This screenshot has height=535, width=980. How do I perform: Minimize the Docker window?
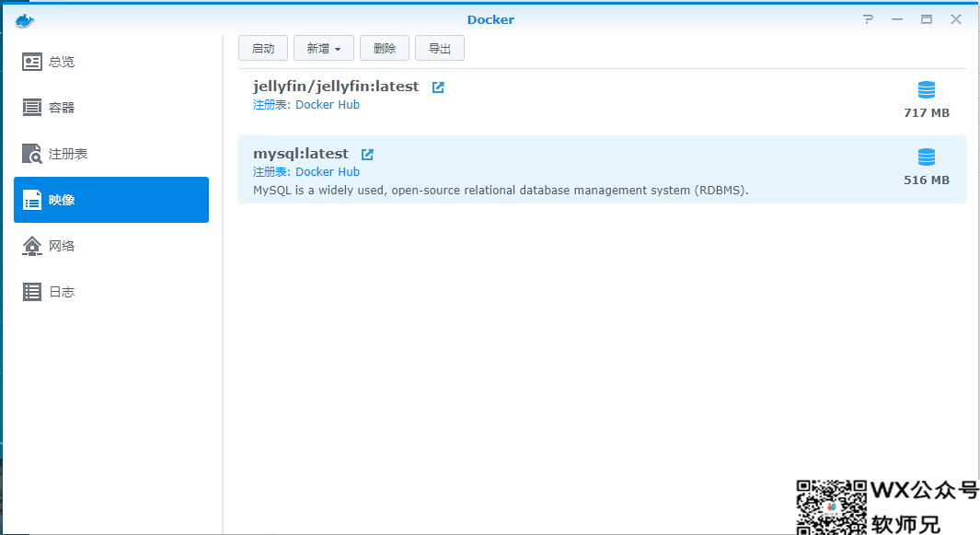(897, 19)
